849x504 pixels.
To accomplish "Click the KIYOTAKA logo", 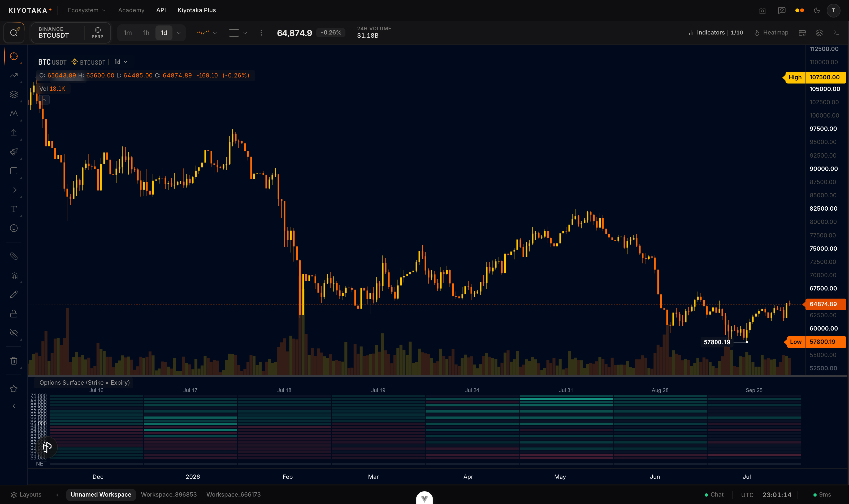I will [x=30, y=10].
